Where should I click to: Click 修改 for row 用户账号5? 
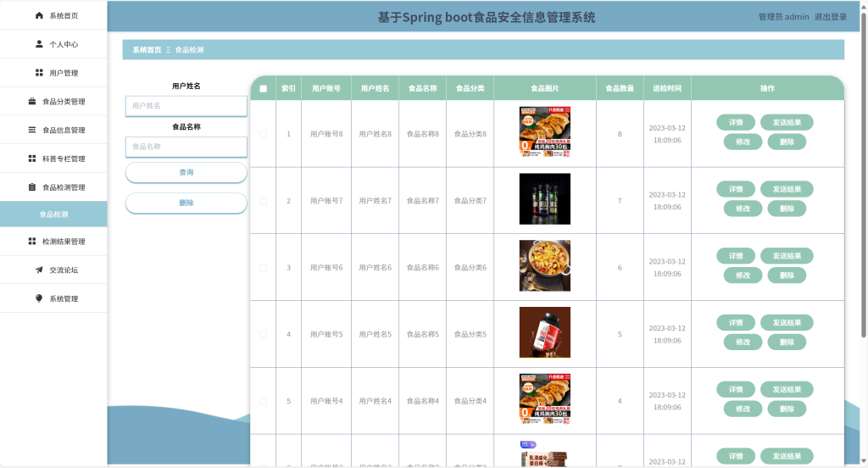pyautogui.click(x=743, y=342)
